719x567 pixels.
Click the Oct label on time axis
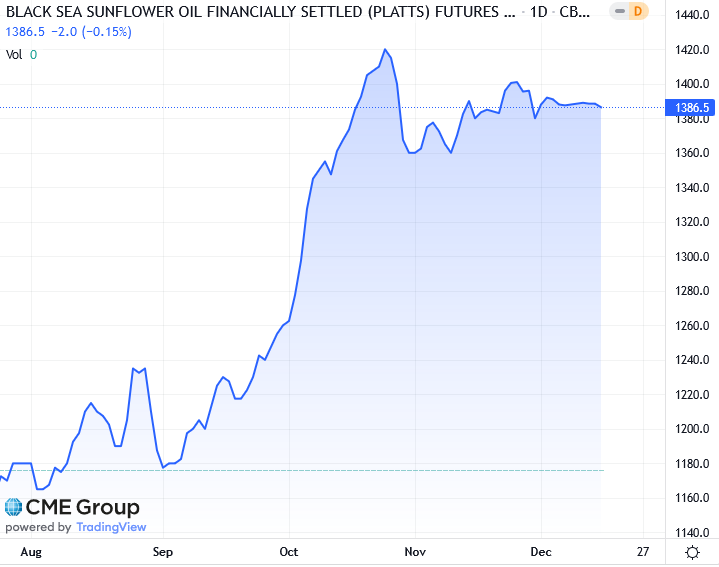[x=289, y=552]
